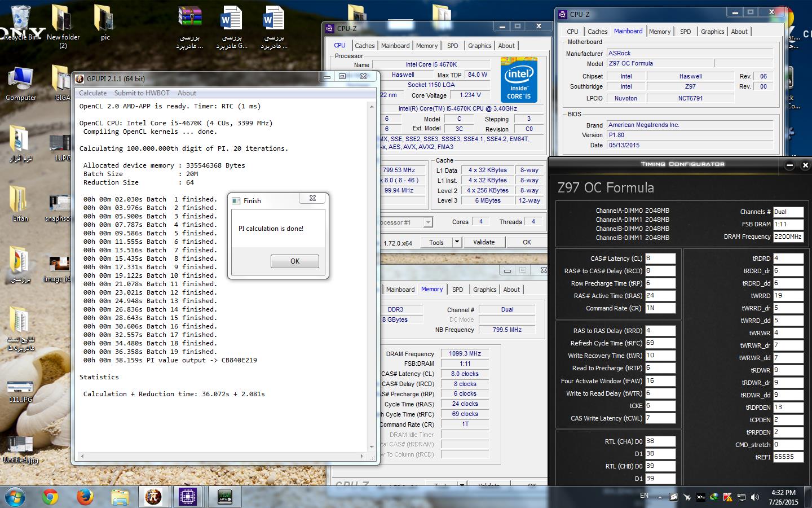
Task: Click GPUPI horizontal scrollbar left arrow
Action: pos(83,456)
